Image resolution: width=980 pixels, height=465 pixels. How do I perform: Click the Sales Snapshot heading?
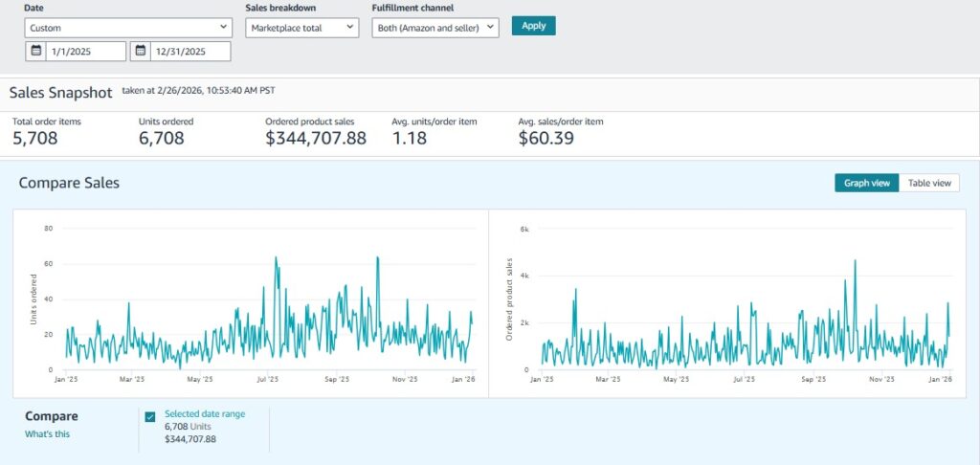(61, 93)
